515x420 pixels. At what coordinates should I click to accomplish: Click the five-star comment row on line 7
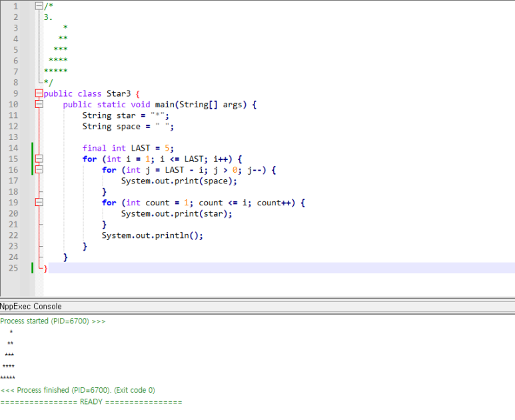(x=56, y=71)
